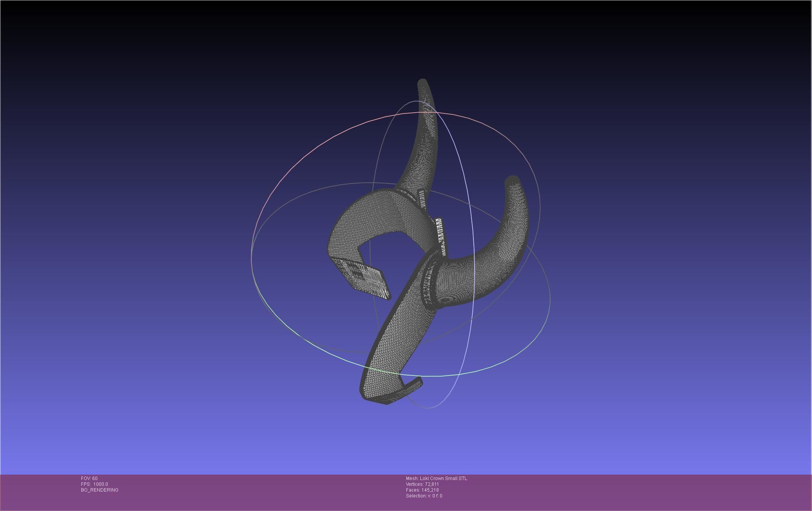Click the 'BO_RENDERING' status label
This screenshot has height=511, width=812.
100,490
